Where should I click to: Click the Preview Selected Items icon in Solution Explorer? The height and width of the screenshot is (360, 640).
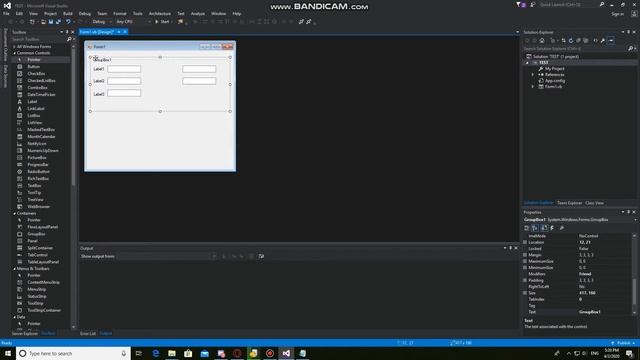click(x=611, y=40)
